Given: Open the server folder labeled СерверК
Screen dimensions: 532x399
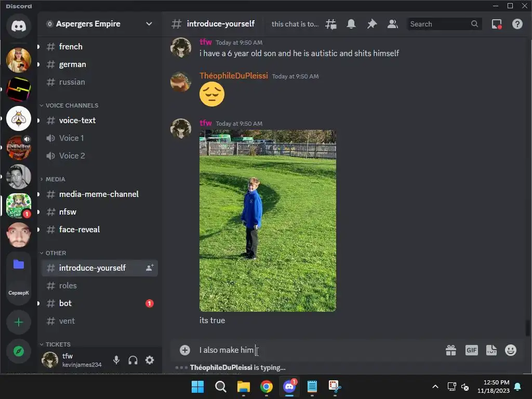Looking at the screenshot, I should point(19,278).
